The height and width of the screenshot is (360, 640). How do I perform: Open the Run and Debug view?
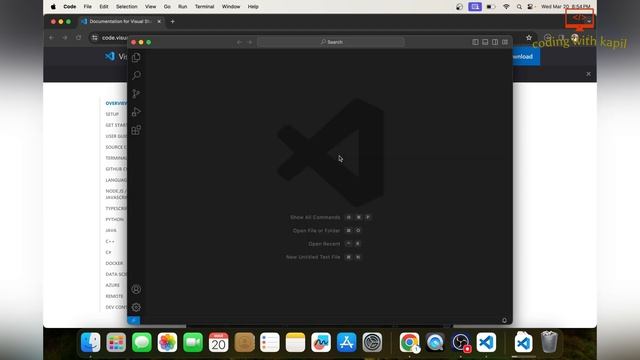coord(136,112)
